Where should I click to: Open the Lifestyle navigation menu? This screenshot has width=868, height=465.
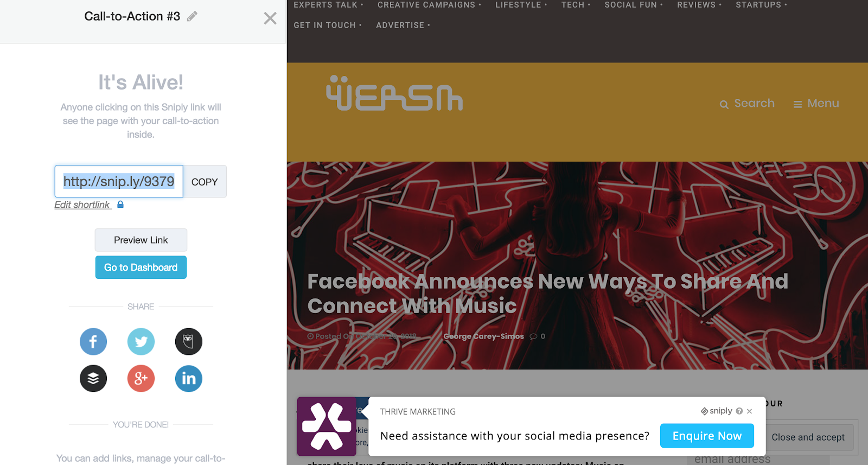521,5
